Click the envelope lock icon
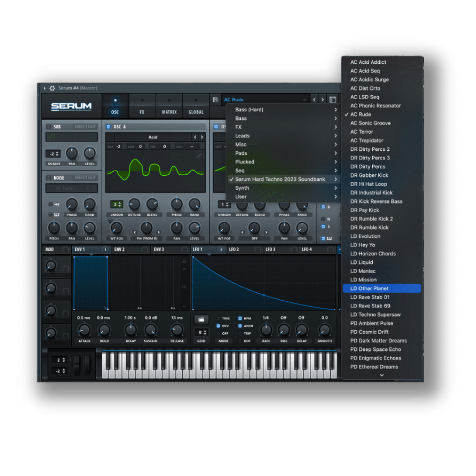This screenshot has width=476, height=476. pos(184,261)
